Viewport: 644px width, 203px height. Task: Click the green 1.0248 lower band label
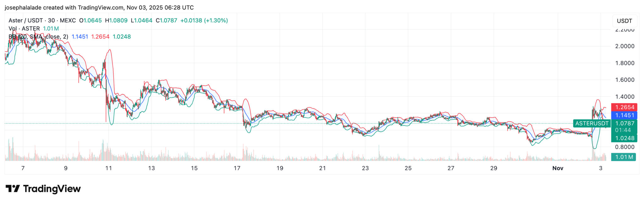pos(624,138)
